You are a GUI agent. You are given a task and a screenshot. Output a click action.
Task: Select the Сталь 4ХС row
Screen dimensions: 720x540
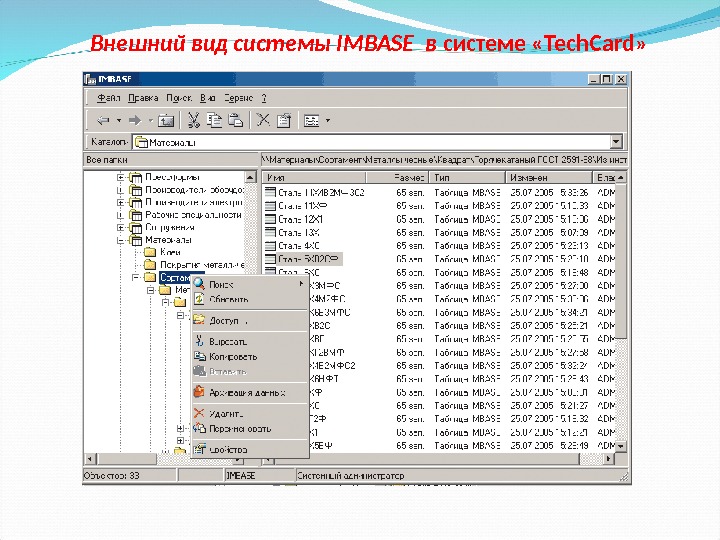[299, 246]
